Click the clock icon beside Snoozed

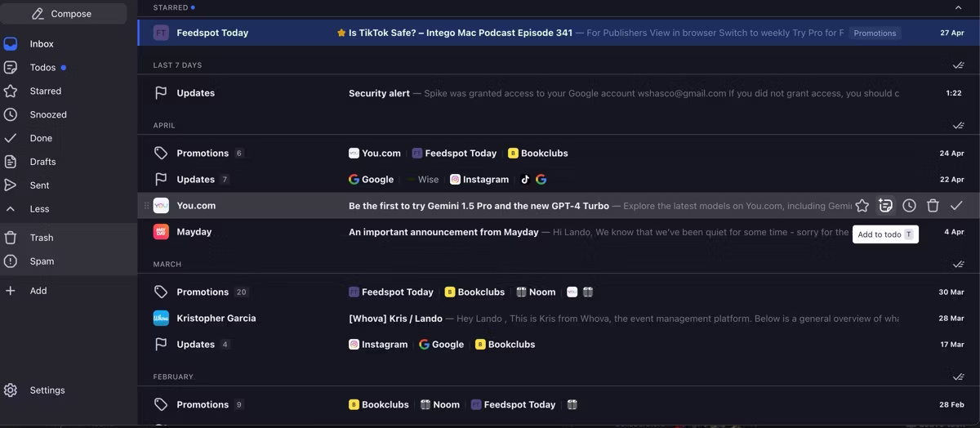point(11,115)
